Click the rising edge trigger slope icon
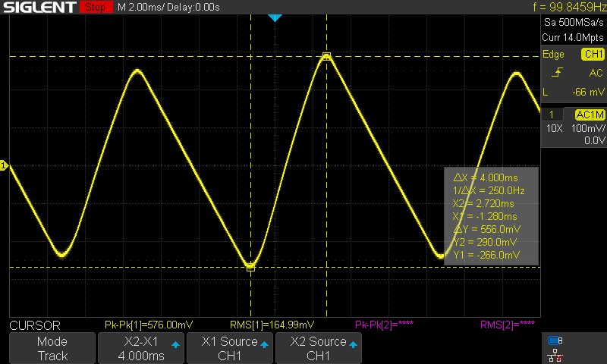Viewport: 607px width, 364px height. (x=558, y=73)
